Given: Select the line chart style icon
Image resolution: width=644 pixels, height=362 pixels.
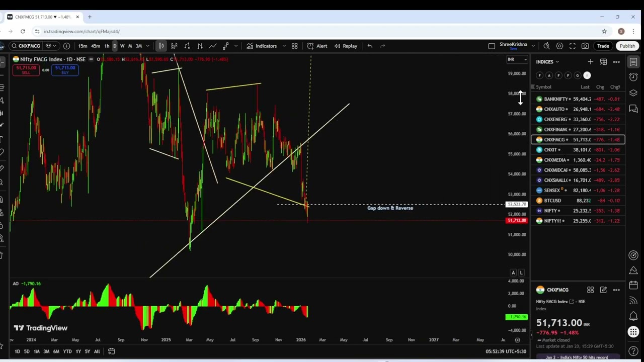Looking at the screenshot, I should [x=213, y=46].
